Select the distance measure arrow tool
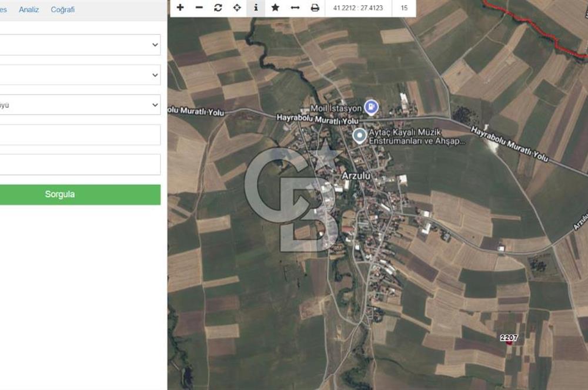The image size is (588, 390). pyautogui.click(x=295, y=8)
